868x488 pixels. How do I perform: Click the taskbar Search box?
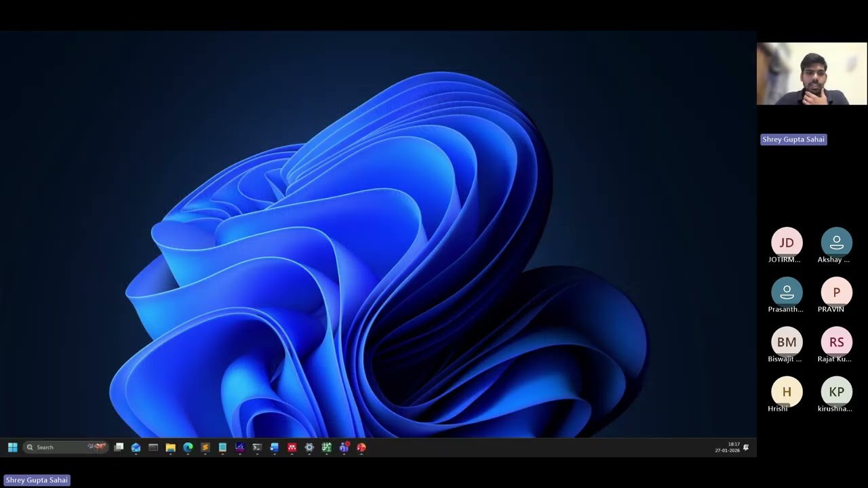click(x=66, y=447)
